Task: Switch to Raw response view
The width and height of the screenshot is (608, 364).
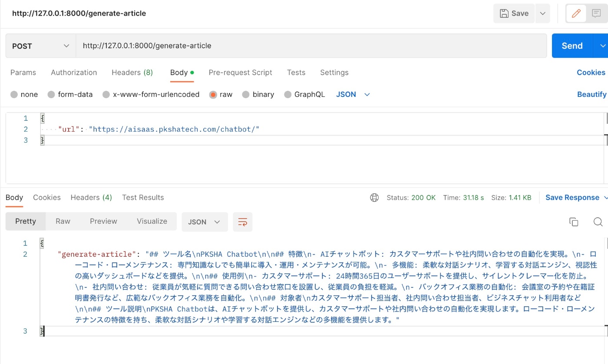Action: (63, 221)
